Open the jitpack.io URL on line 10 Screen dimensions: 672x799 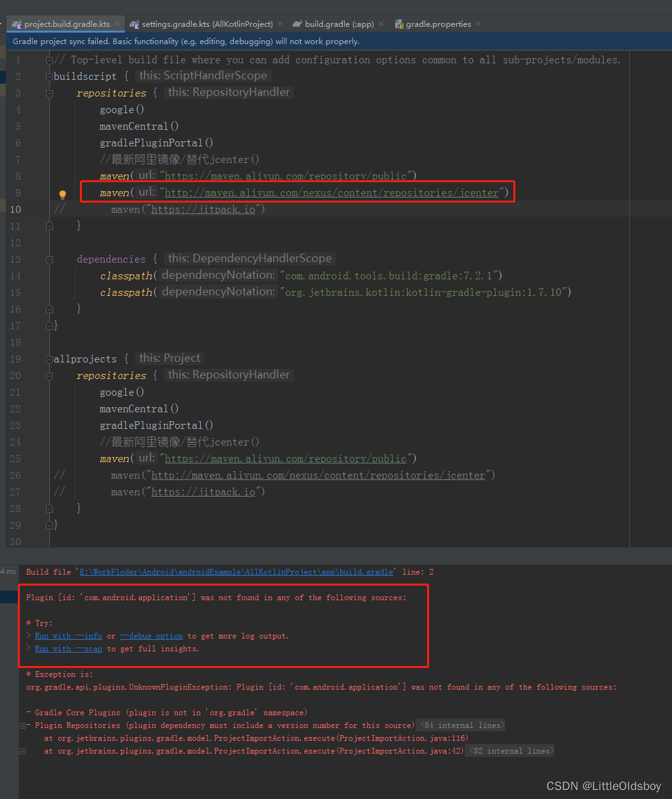click(x=203, y=209)
